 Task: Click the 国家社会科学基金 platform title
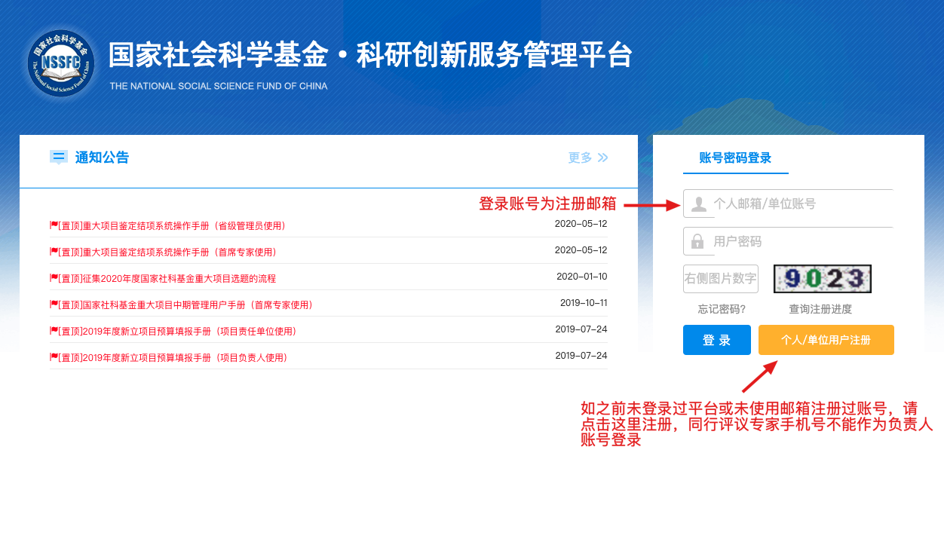click(x=370, y=55)
